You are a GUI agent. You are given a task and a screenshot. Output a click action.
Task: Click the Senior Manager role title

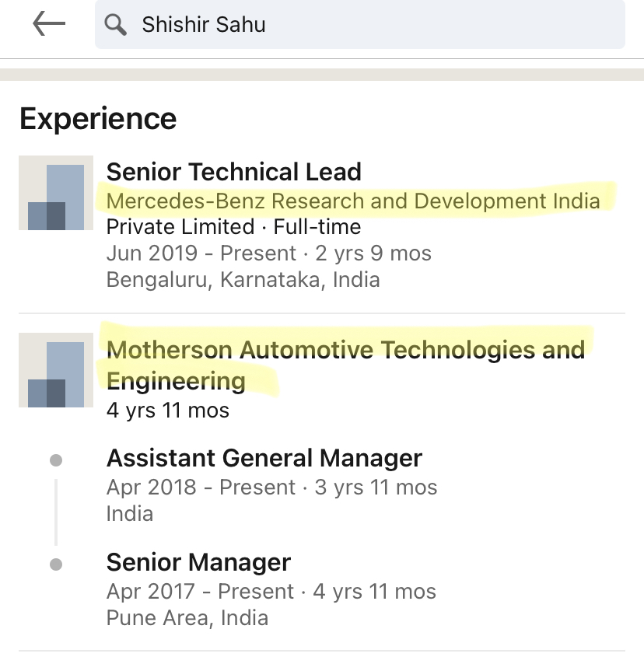(x=198, y=562)
